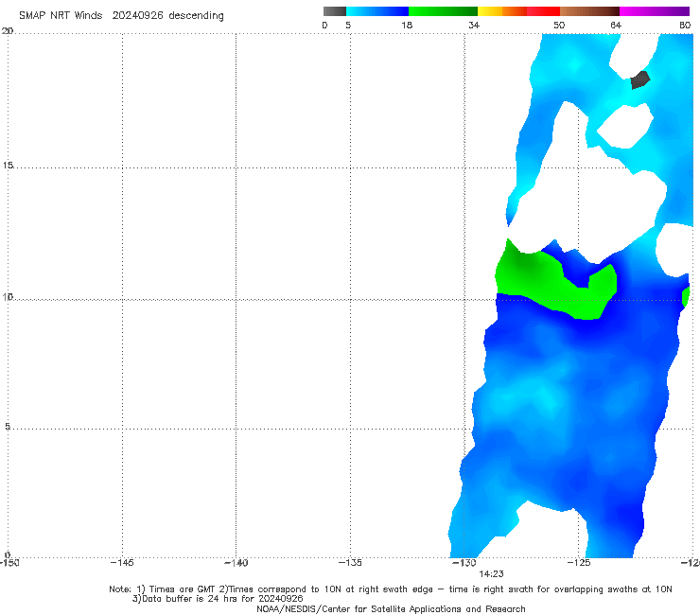Pick the gray segment of the wind colorbar

334,11
